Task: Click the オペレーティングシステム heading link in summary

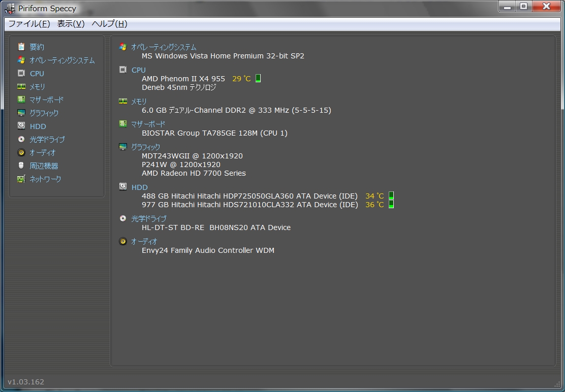Action: [x=164, y=47]
